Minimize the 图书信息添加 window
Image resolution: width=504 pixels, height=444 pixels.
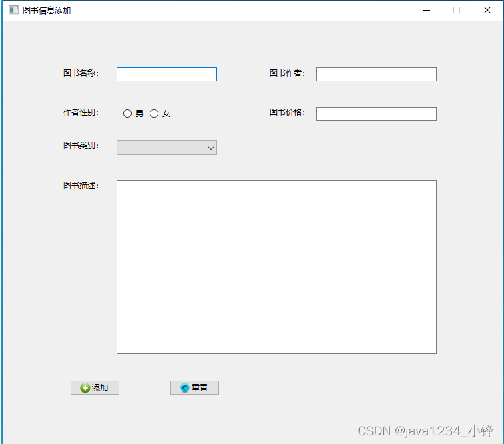point(427,10)
